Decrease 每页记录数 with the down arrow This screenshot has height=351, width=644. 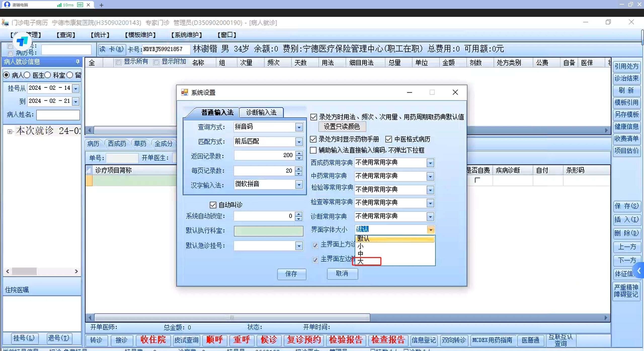tap(299, 174)
